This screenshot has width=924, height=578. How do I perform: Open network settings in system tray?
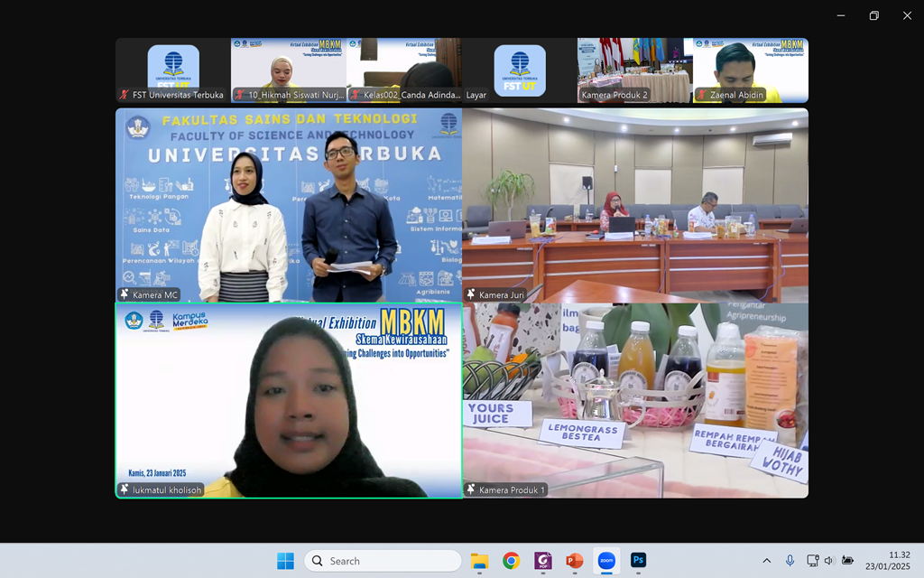pos(812,561)
